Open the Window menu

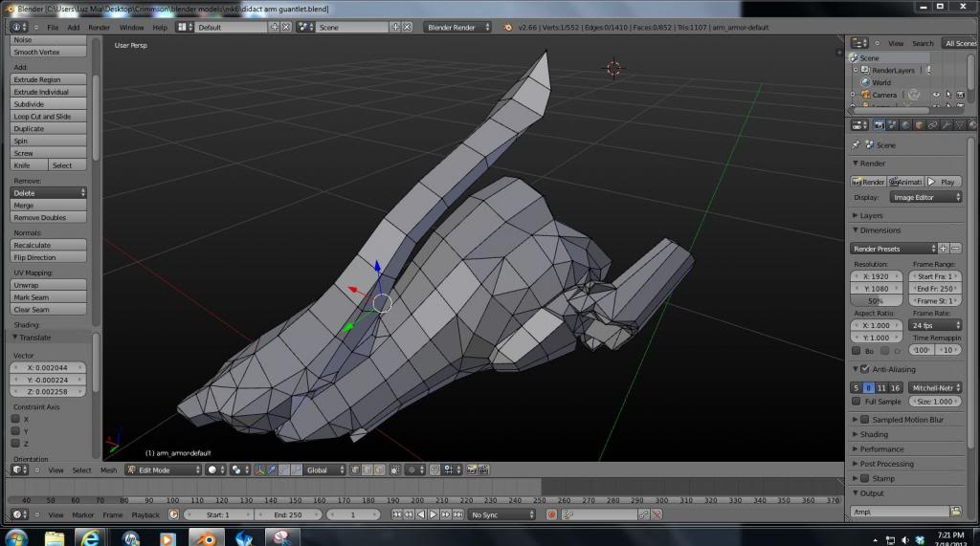coord(131,28)
